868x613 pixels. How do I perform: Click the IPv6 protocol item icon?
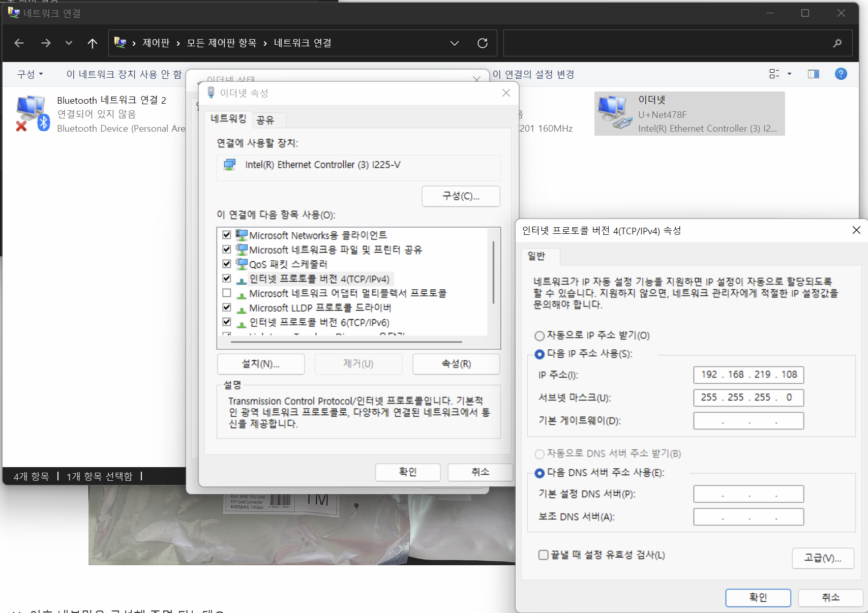(242, 323)
